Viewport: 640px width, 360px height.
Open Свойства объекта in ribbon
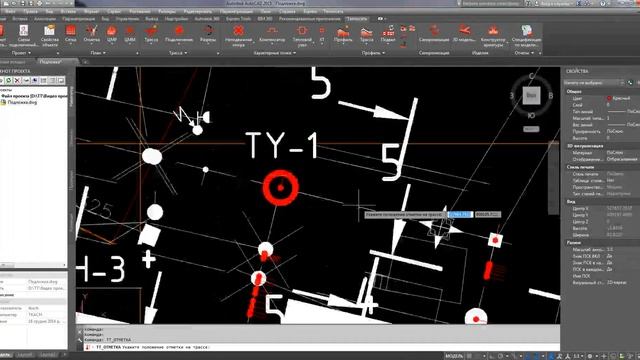[x=49, y=35]
